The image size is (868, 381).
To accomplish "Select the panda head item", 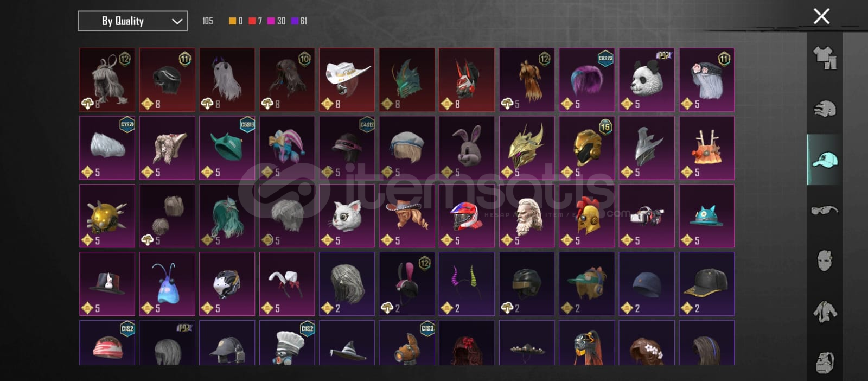I will point(647,80).
